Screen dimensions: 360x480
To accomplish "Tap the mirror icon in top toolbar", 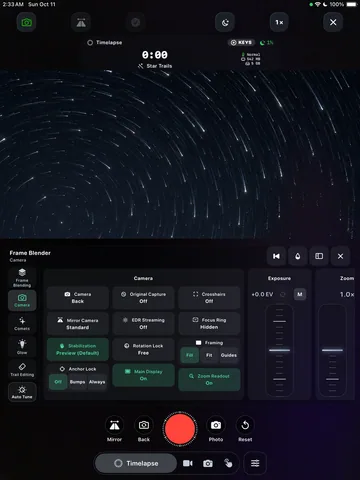I will [x=81, y=23].
